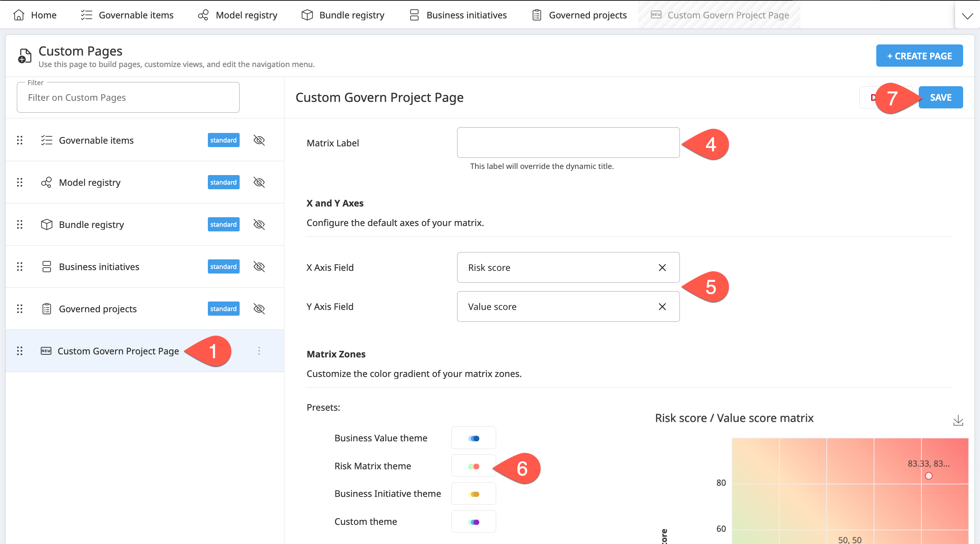Click the SAVE button
Viewport: 980px width, 544px height.
(941, 97)
